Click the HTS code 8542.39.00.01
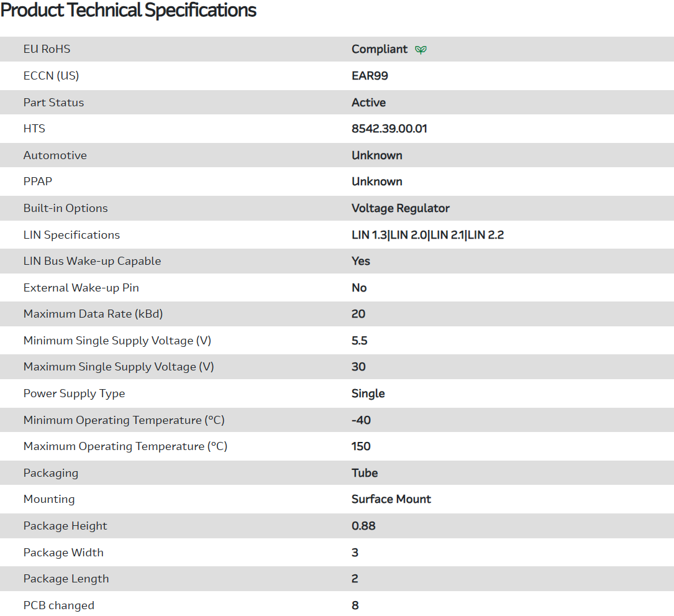 click(x=389, y=129)
